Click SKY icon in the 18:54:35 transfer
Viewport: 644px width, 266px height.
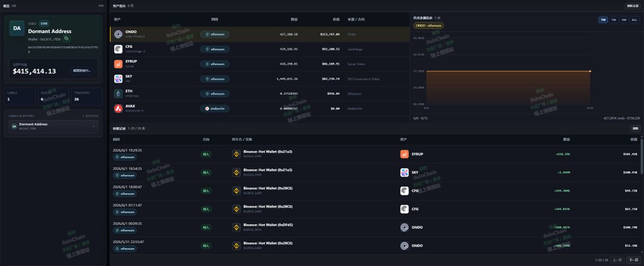coord(405,172)
